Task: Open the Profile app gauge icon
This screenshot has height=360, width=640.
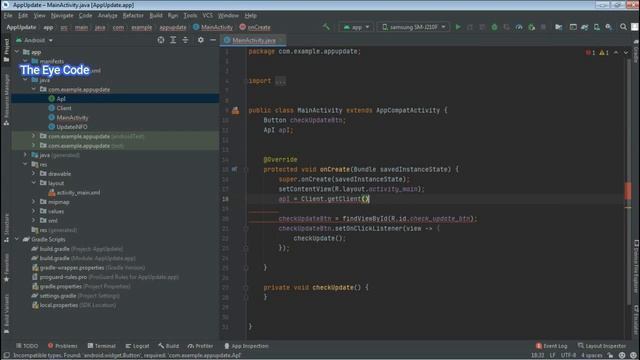Action: [x=519, y=27]
